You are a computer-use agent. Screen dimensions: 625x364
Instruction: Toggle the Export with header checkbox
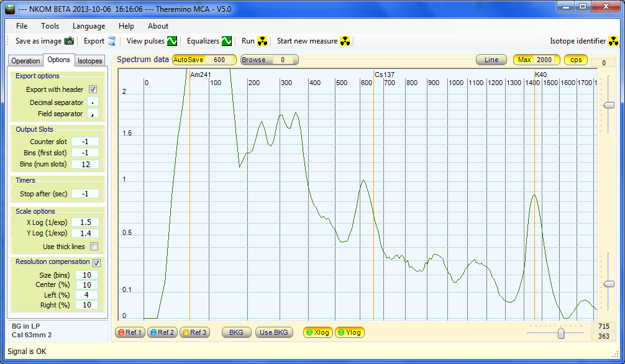pos(93,89)
